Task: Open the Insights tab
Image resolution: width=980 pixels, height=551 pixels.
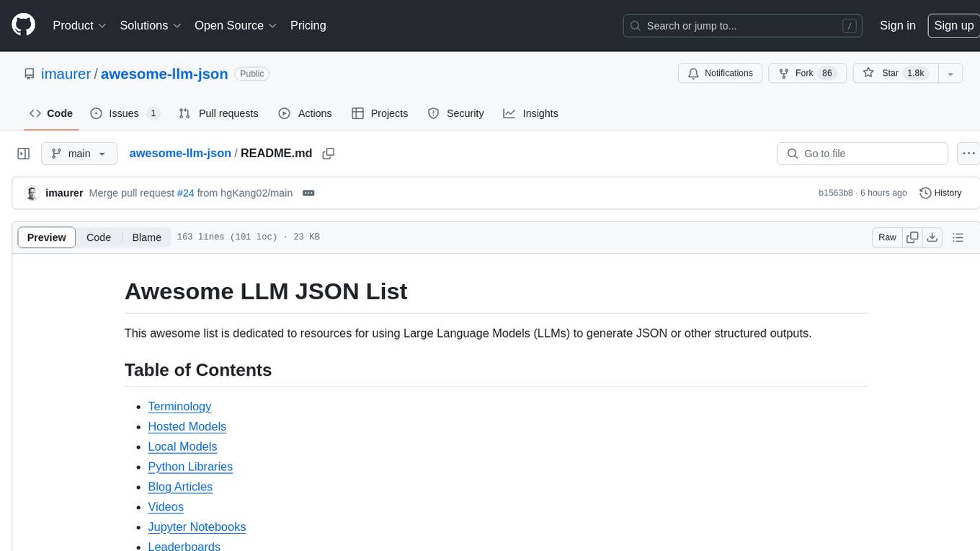Action: 530,113
